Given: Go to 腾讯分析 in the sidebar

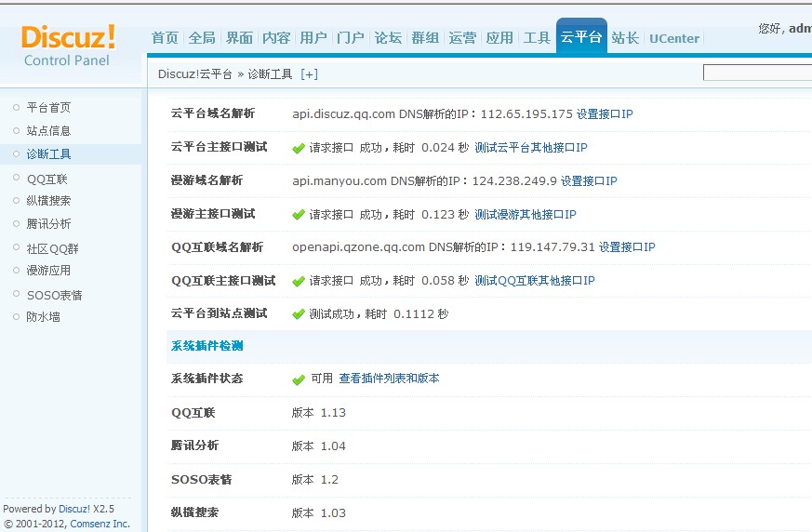Looking at the screenshot, I should (x=48, y=224).
